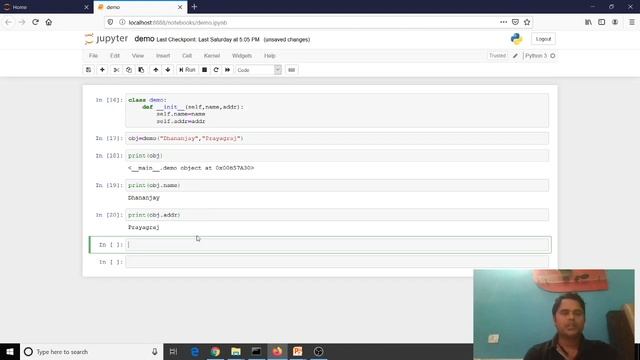Viewport: 640px width, 360px height.
Task: Click the last empty code cell
Action: [x=337, y=262]
